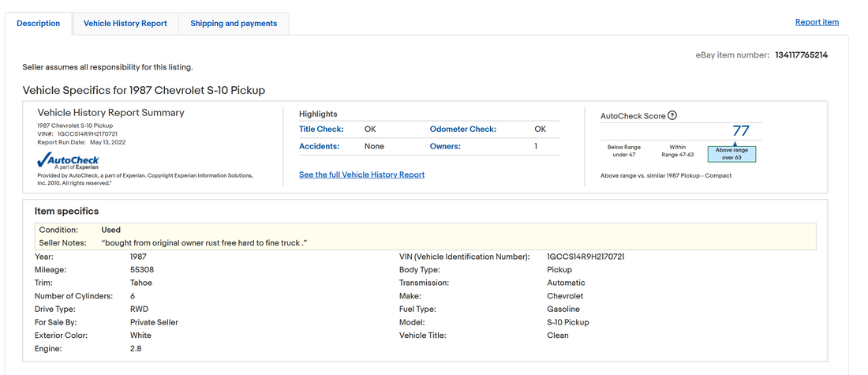This screenshot has height=375, width=868.
Task: Select the VIN value 1GCCS14R9H2170721 in Item specifics
Action: (586, 257)
